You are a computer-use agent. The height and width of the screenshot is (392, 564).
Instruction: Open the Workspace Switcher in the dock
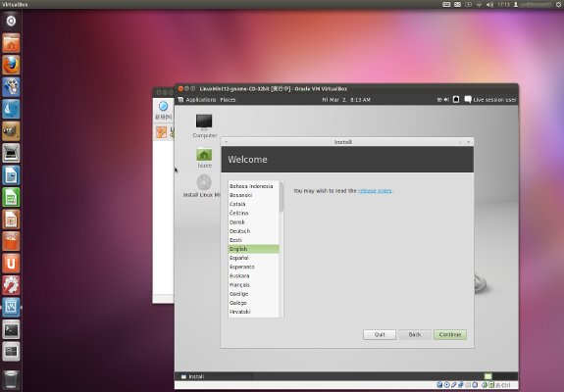[x=11, y=351]
